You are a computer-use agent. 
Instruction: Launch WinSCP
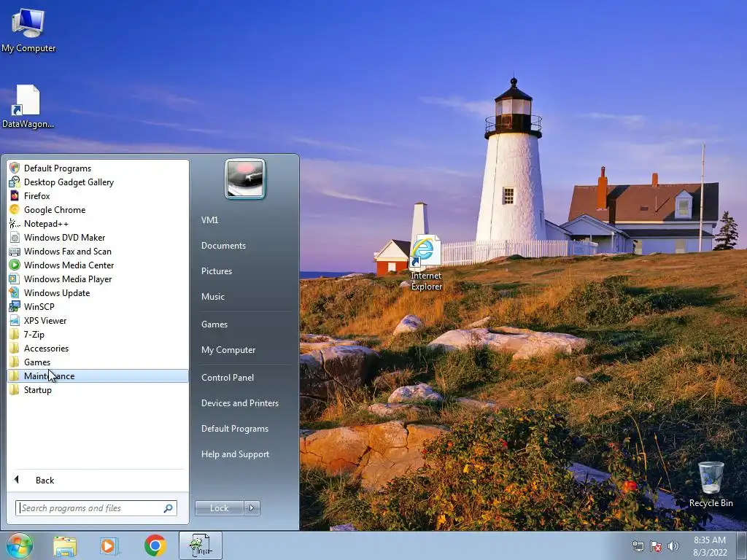click(x=98, y=306)
